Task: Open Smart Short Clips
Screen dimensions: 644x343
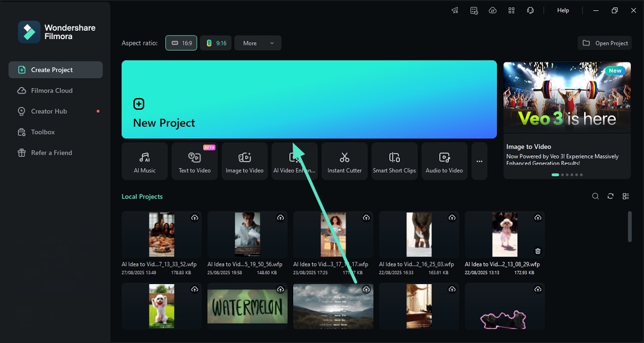Action: click(x=394, y=161)
